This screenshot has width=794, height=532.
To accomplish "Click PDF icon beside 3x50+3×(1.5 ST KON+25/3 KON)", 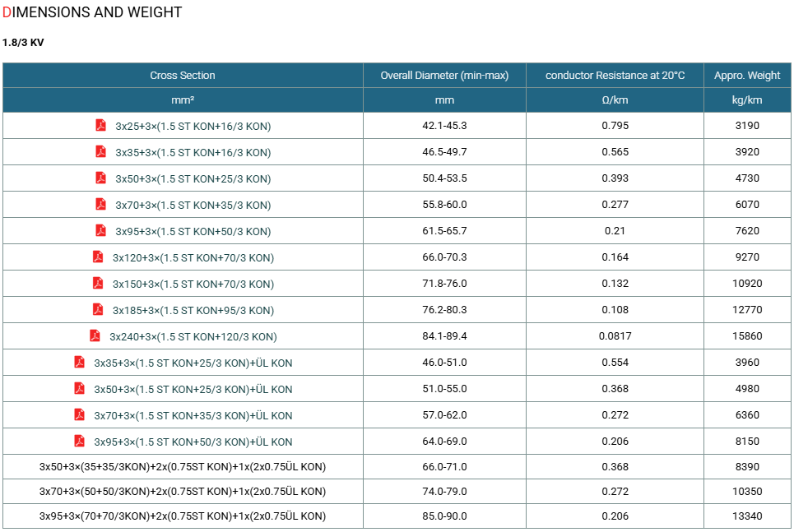I will (x=100, y=178).
